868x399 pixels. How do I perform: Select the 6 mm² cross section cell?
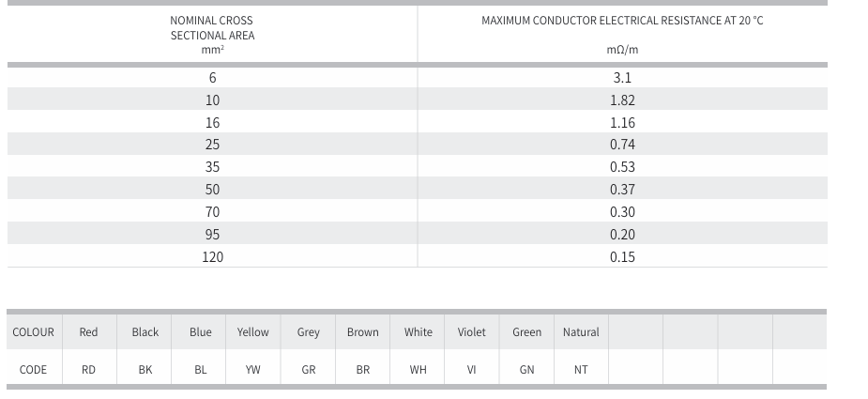[x=212, y=78]
